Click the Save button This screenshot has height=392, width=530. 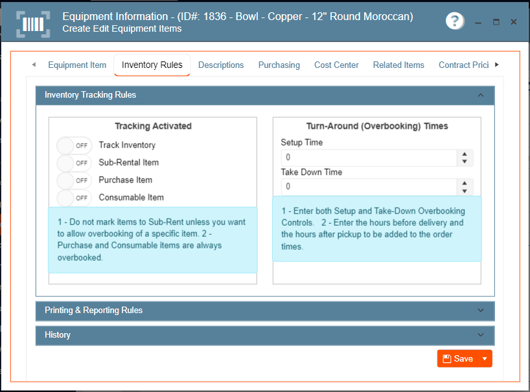pos(458,359)
